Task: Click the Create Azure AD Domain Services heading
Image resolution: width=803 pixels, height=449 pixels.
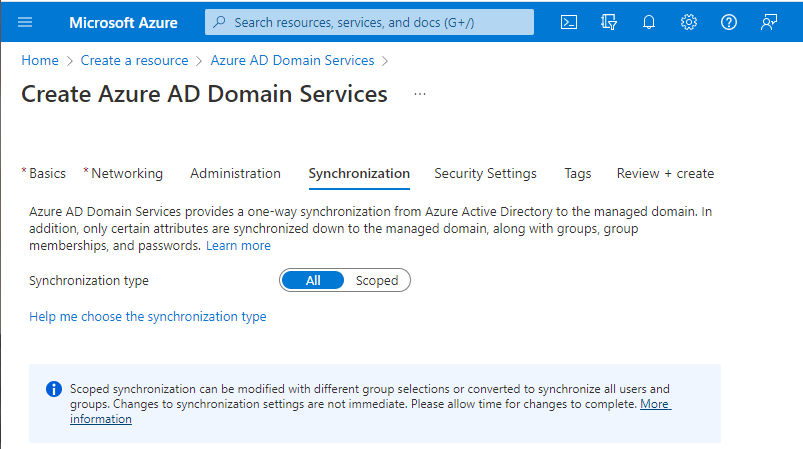Action: pos(204,94)
